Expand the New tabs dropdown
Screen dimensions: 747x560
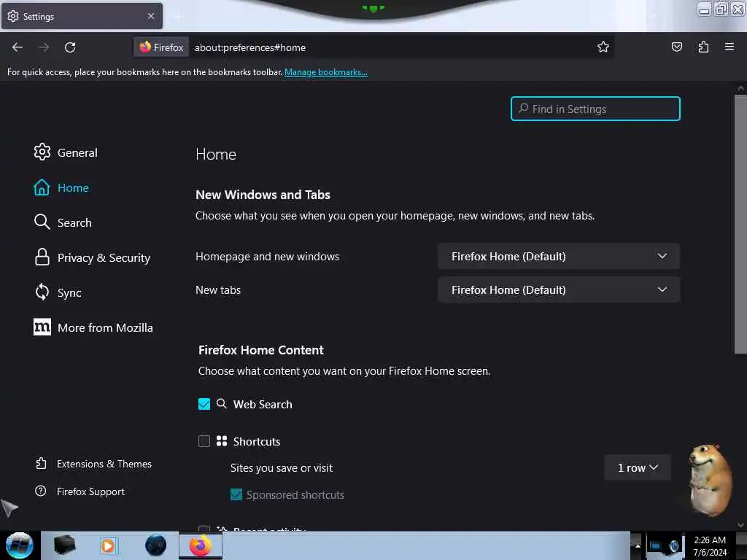click(558, 289)
